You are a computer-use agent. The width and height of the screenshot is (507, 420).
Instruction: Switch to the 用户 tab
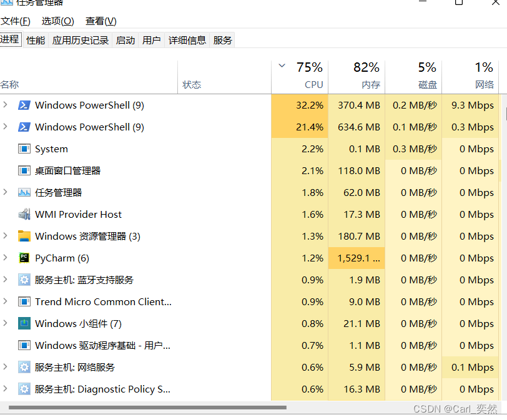(151, 41)
